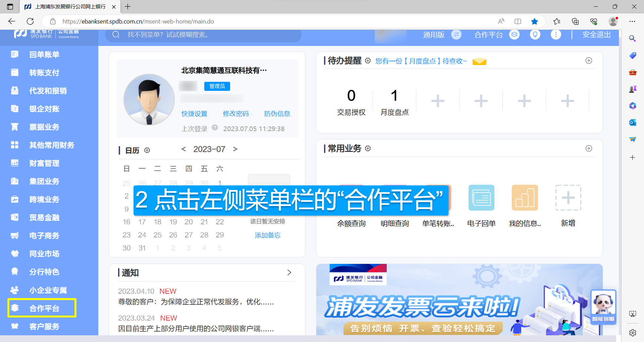The image size is (644, 342).
Task: Click the 通用版 switch icon
Action: (x=456, y=35)
